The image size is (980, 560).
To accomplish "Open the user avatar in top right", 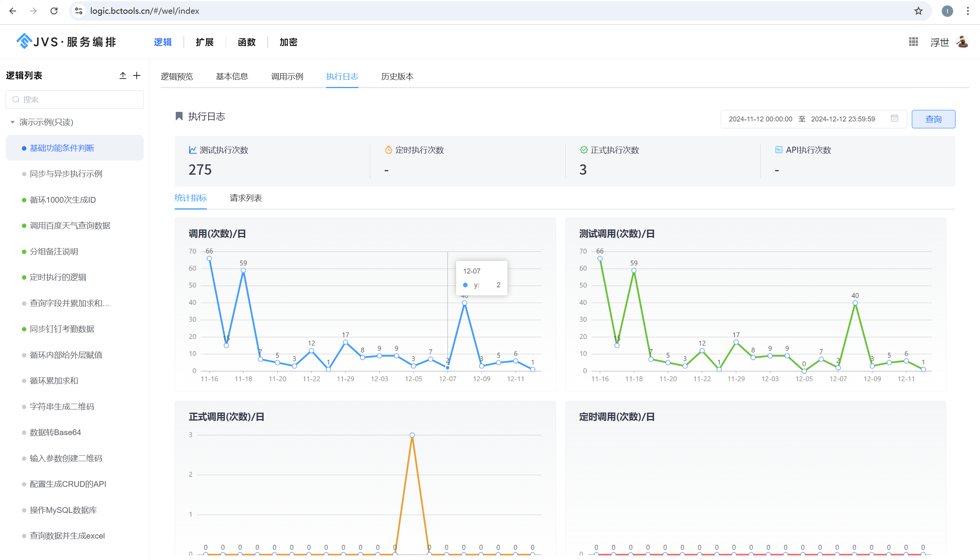I will coord(962,41).
